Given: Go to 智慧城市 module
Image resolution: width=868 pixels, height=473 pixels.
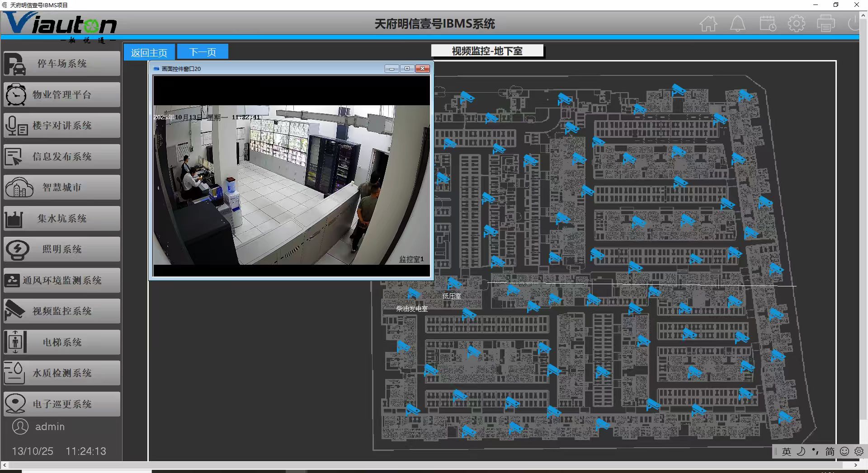Looking at the screenshot, I should point(62,187).
